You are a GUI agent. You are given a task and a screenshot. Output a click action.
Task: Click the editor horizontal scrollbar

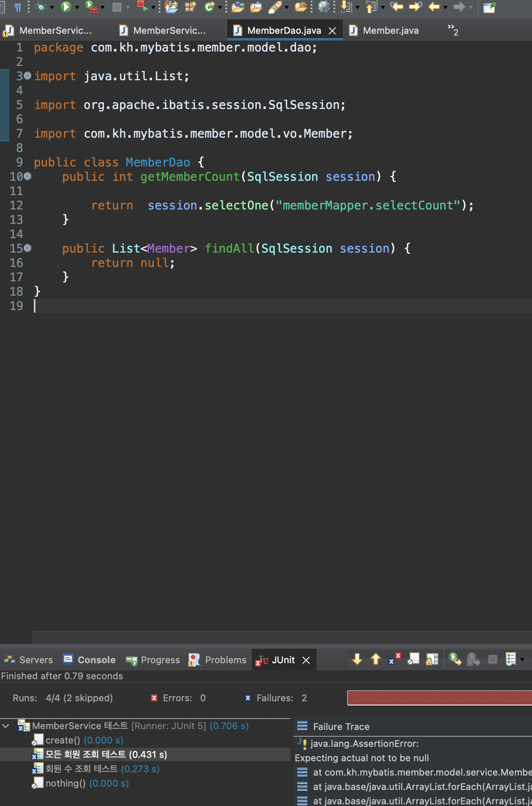pos(282,637)
